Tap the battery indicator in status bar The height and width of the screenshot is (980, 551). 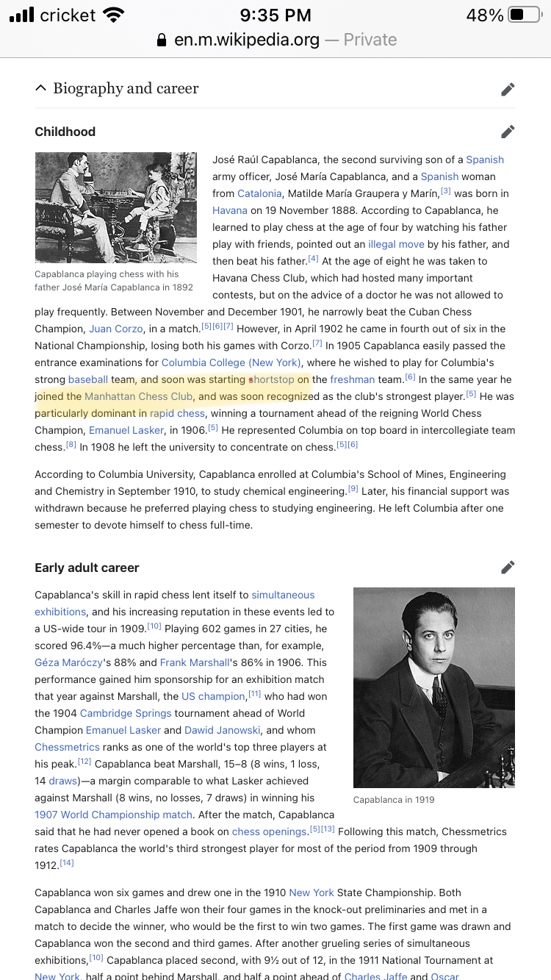[524, 15]
